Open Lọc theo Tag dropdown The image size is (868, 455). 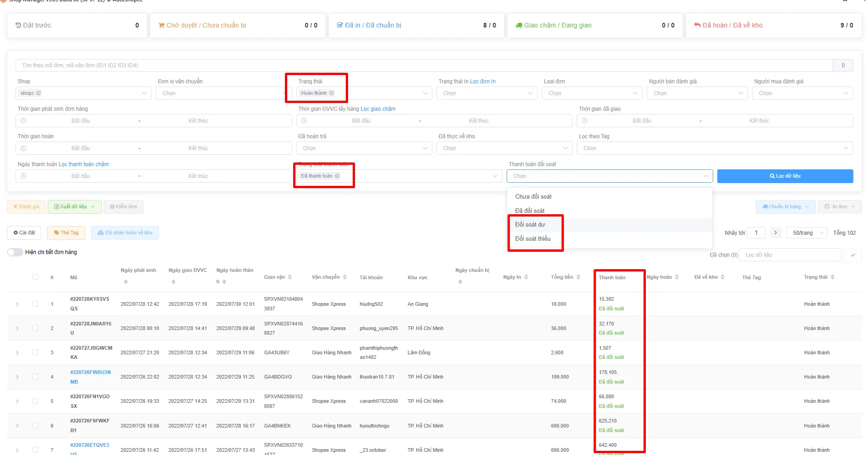[715, 148]
